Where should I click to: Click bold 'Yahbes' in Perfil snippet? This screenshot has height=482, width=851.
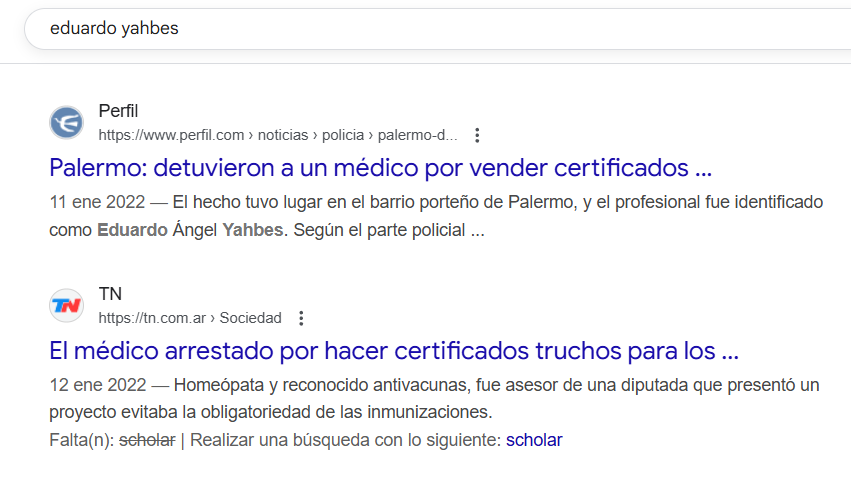coord(253,230)
